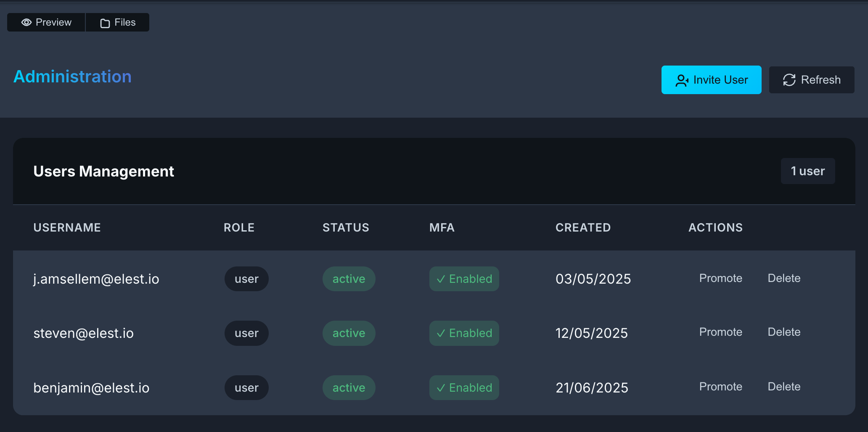This screenshot has height=432, width=868.
Task: Switch to the Files tab
Action: [x=117, y=22]
